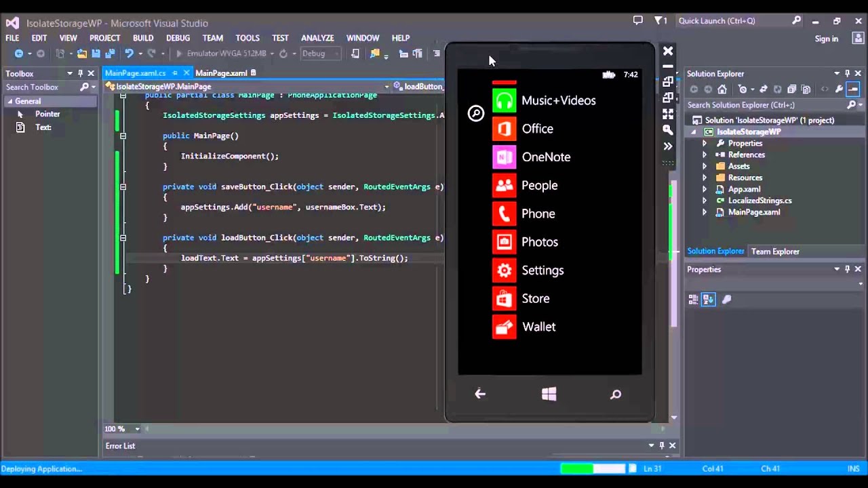Open the Music+Videos app tile icon

coord(504,100)
